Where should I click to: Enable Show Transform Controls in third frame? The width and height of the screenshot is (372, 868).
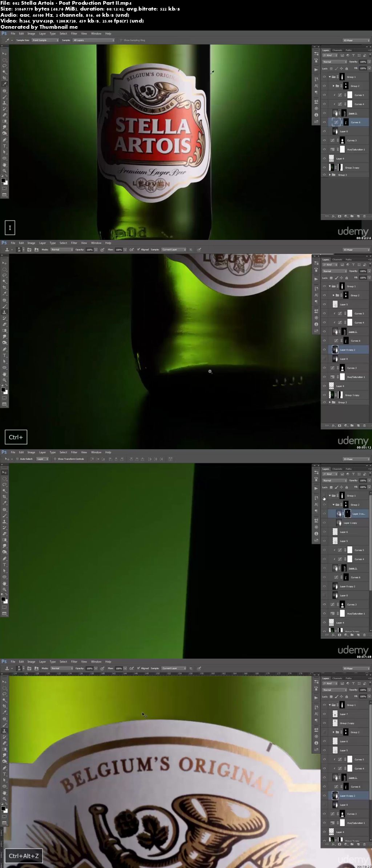pos(55,459)
